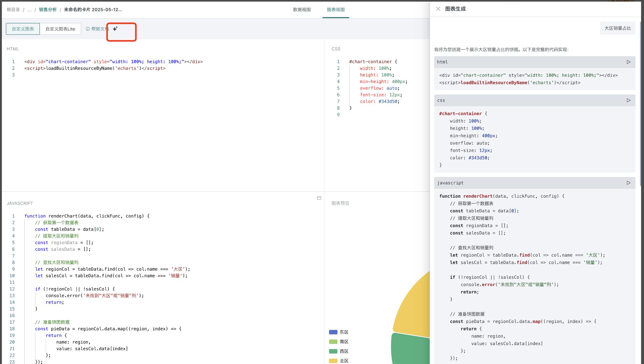Click the 图表生成 panel title
The height and width of the screenshot is (364, 644).
pyautogui.click(x=455, y=9)
